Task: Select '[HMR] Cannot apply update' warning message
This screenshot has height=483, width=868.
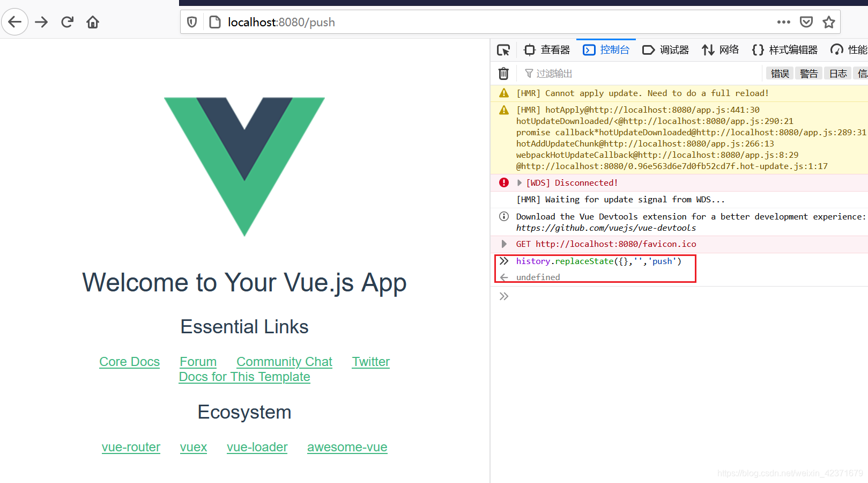Action: coord(642,93)
